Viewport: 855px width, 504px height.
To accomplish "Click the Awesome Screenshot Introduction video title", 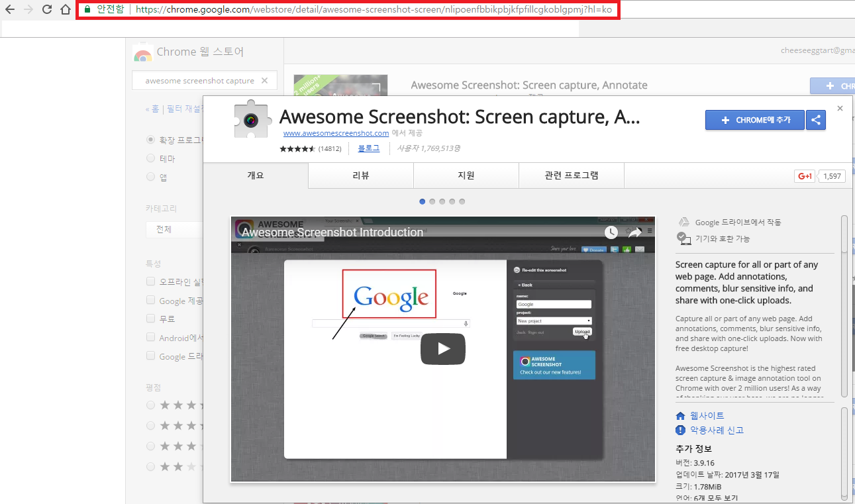I will click(x=332, y=232).
